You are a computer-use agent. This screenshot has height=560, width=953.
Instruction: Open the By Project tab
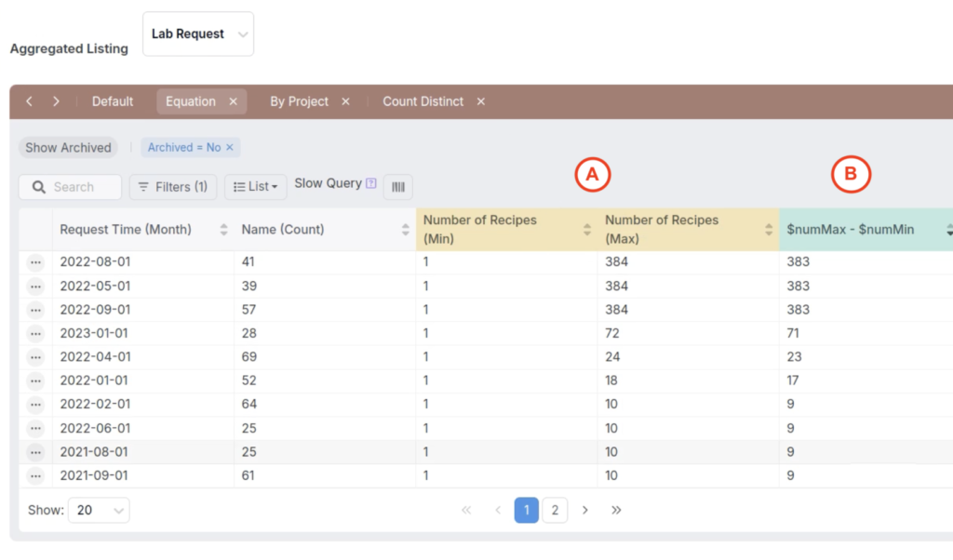(x=299, y=101)
